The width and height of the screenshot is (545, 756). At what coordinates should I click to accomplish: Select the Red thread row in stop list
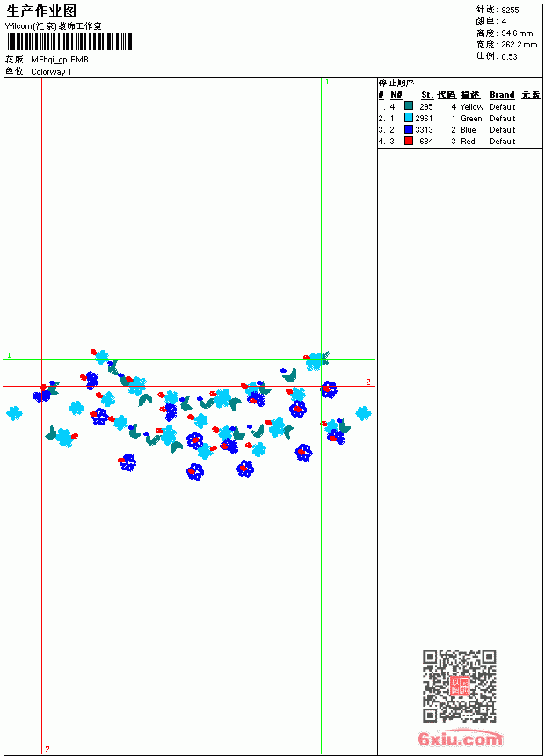click(x=460, y=142)
